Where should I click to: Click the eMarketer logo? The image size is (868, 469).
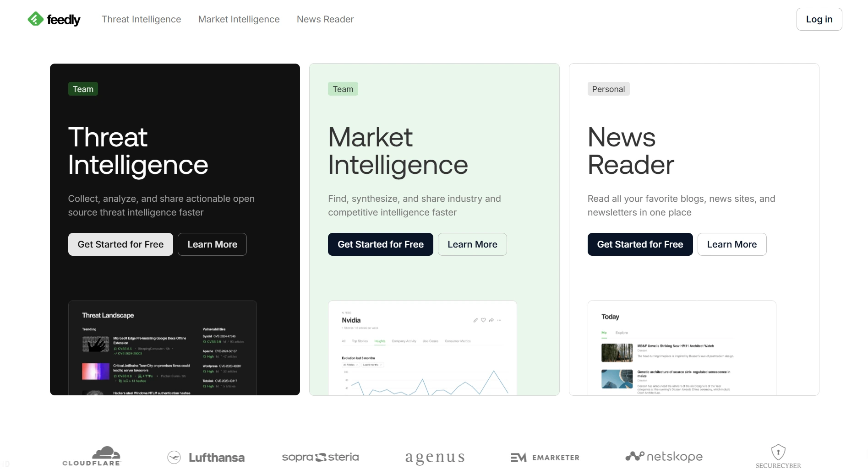[x=545, y=458]
